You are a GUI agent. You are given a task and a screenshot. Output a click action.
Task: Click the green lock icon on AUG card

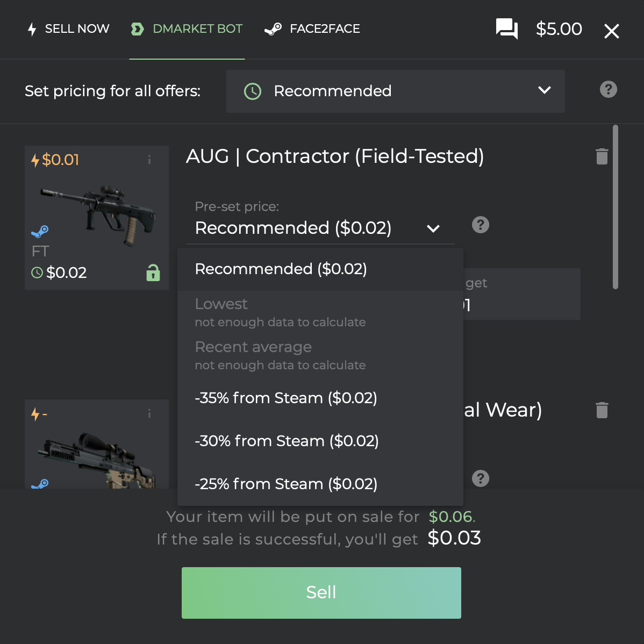[153, 273]
